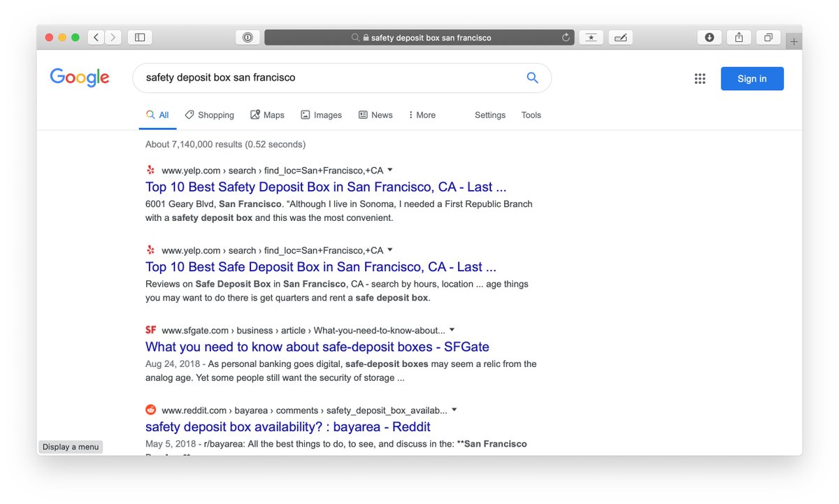Expand options arrow for SFGate result
This screenshot has width=839, height=504.
tap(452, 330)
